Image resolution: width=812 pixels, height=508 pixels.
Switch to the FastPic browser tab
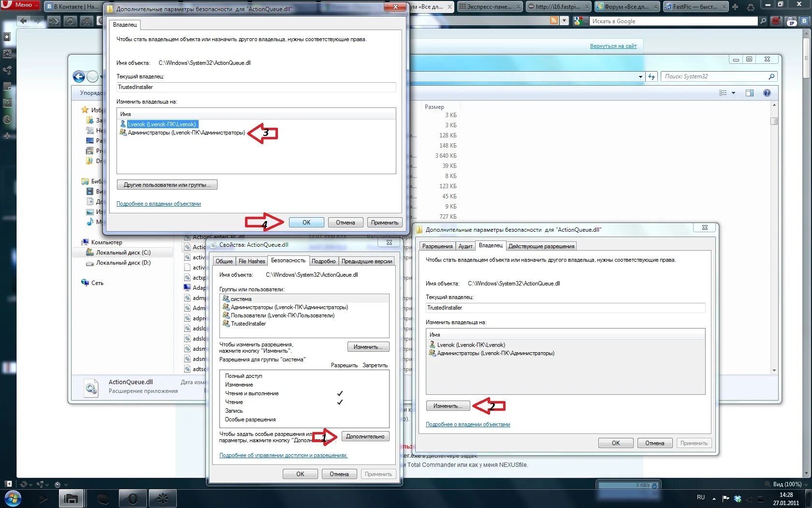click(696, 6)
